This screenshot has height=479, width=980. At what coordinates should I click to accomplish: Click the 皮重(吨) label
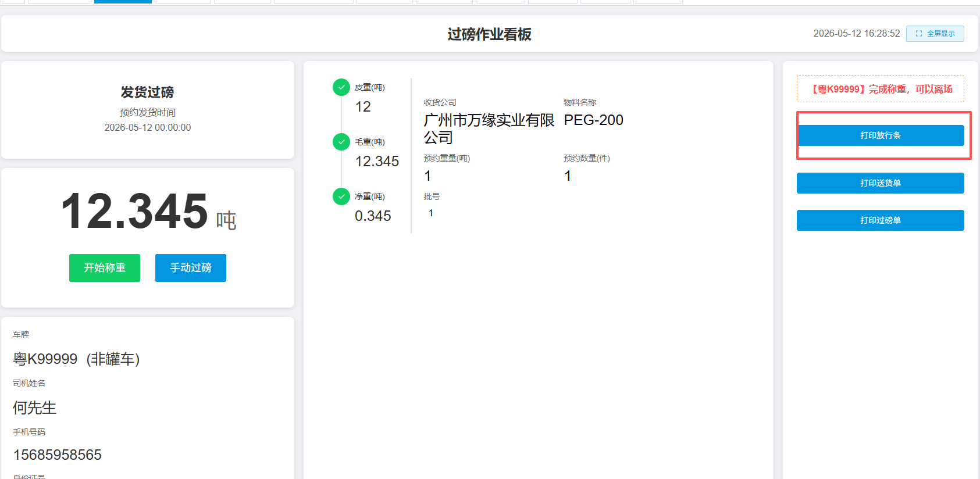pyautogui.click(x=370, y=87)
